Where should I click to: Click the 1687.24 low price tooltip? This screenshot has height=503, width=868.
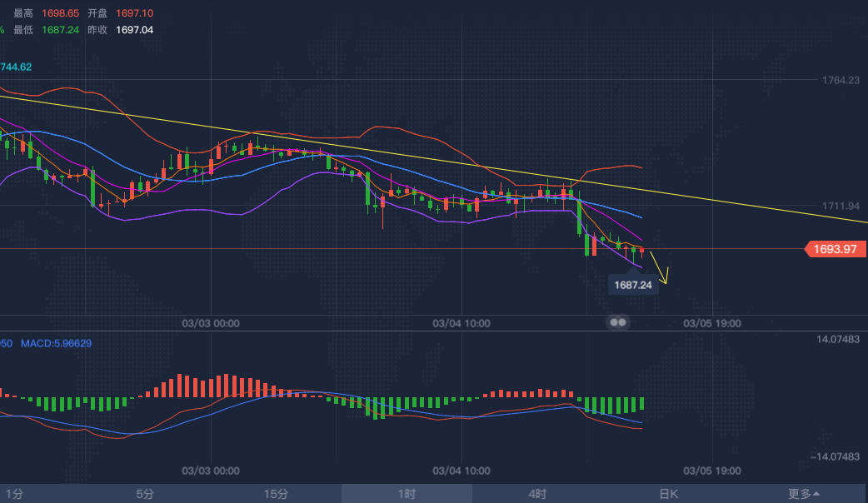point(633,285)
